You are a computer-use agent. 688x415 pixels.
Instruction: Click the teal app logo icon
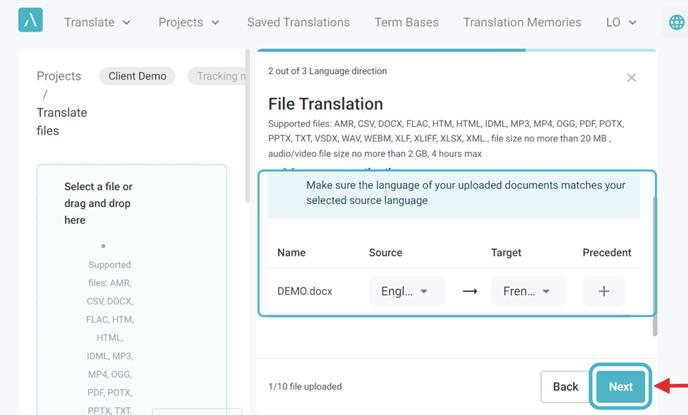coord(30,20)
